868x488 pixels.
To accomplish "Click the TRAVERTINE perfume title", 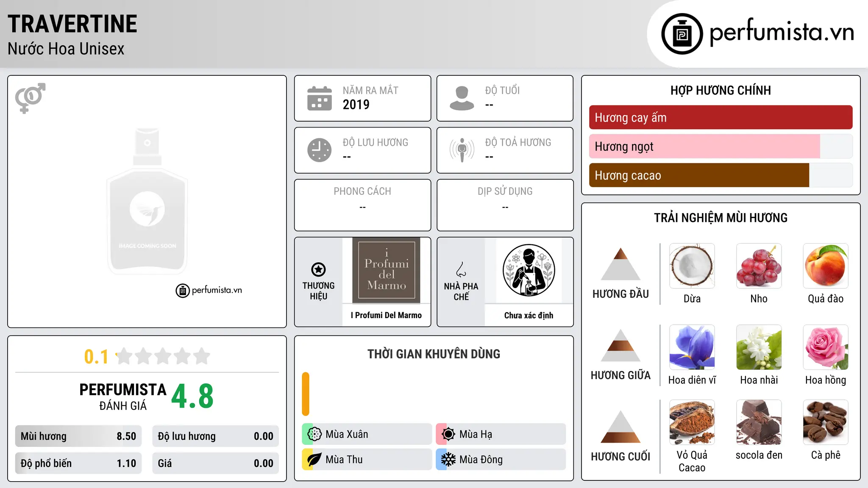I will coord(72,24).
